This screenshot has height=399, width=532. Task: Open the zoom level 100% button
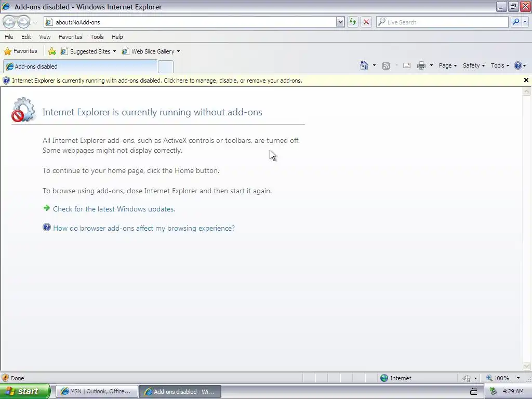click(498, 378)
